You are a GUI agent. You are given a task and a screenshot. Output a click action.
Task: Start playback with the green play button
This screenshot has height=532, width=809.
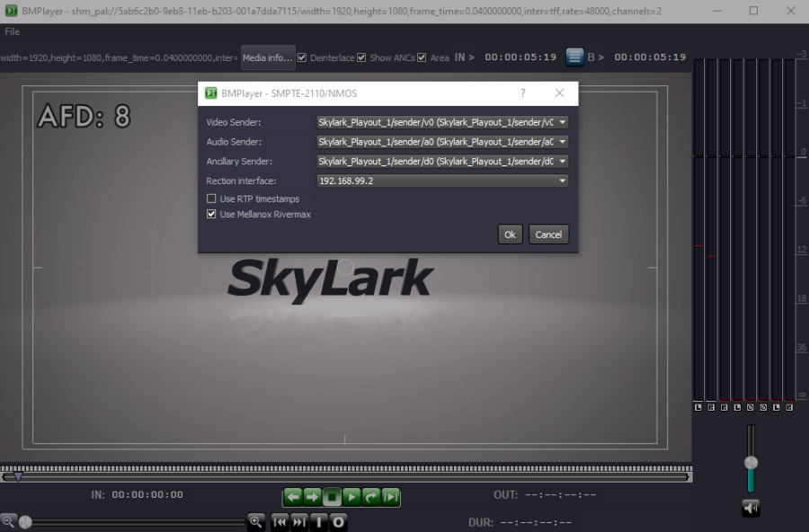pos(351,497)
